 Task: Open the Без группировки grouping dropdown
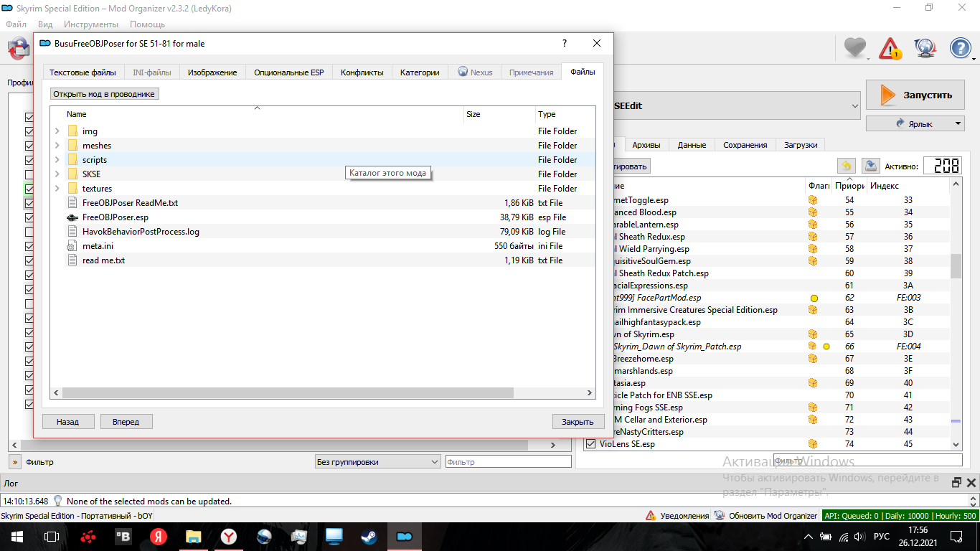tap(378, 462)
